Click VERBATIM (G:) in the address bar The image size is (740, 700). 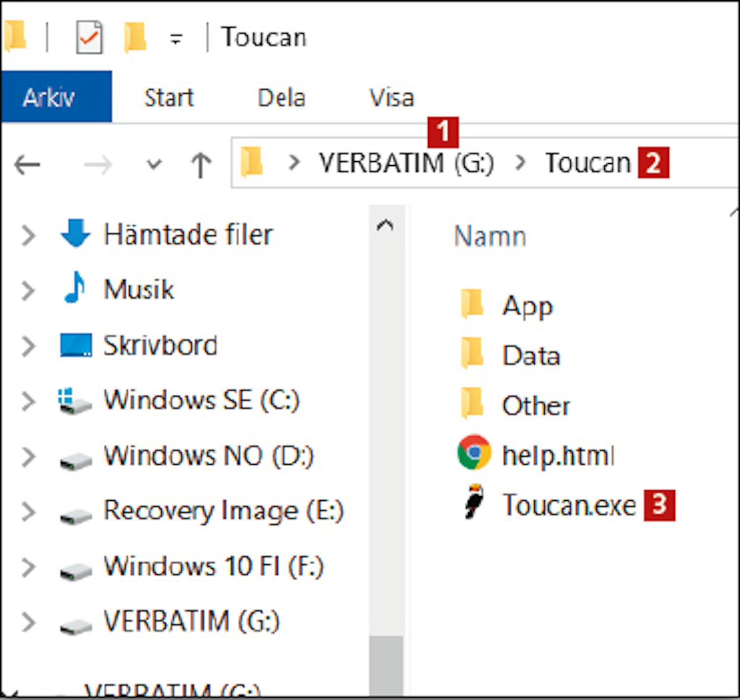[x=406, y=163]
